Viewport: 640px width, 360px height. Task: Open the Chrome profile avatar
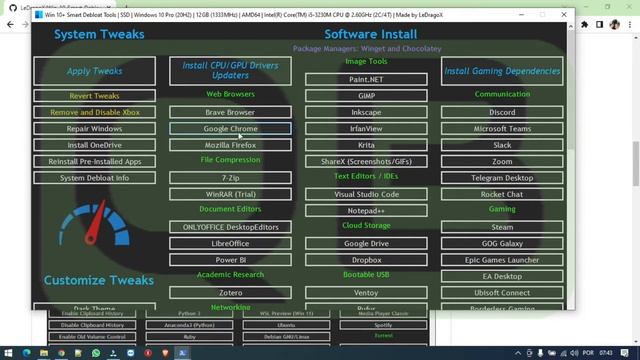pyautogui.click(x=615, y=25)
